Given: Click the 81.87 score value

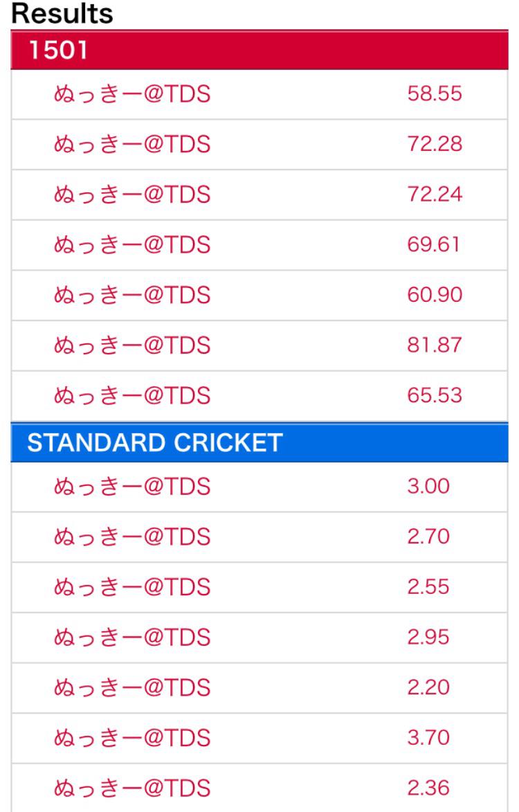Looking at the screenshot, I should coord(434,346).
